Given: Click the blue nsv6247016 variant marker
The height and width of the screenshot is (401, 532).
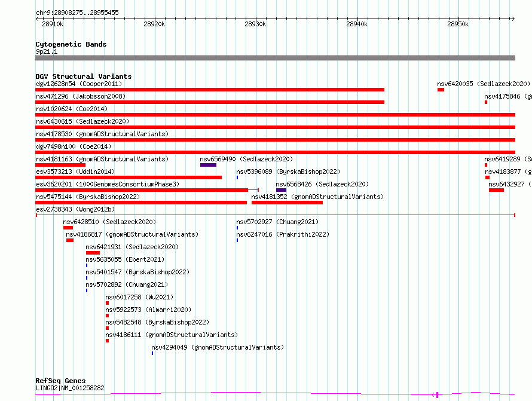Looking at the screenshot, I should [x=237, y=240].
